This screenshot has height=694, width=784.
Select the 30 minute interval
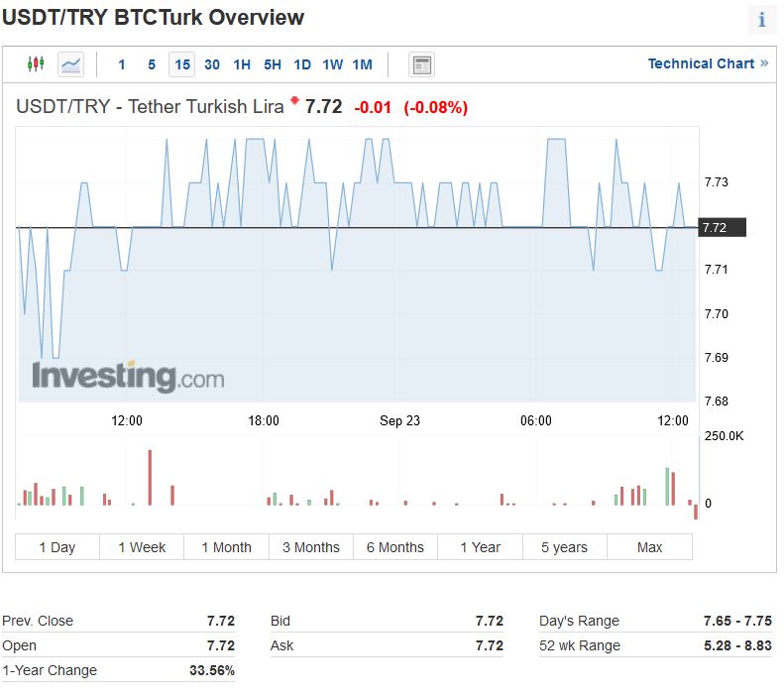[212, 64]
